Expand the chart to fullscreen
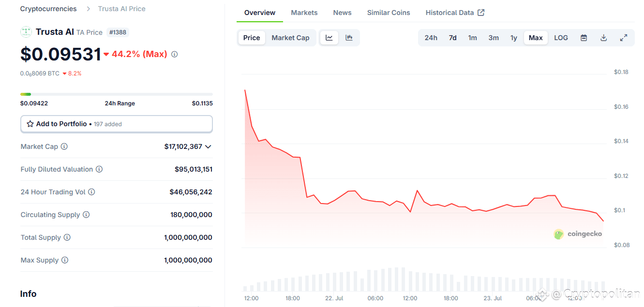Screen dimensions: 644x307 point(624,38)
